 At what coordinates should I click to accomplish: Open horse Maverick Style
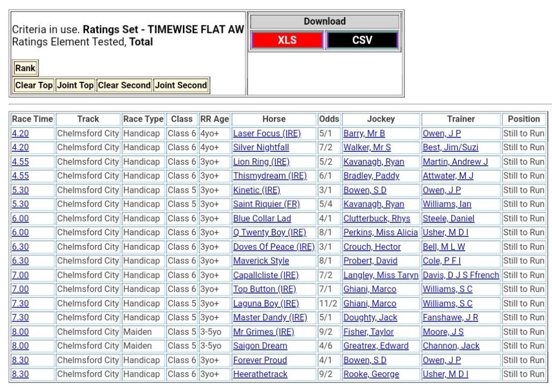click(261, 261)
